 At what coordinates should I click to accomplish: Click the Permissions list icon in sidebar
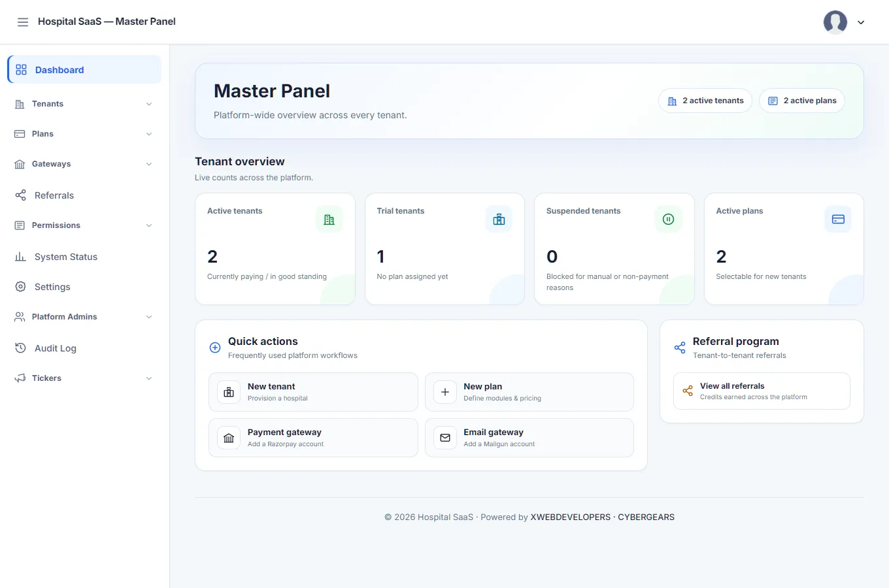pyautogui.click(x=20, y=225)
